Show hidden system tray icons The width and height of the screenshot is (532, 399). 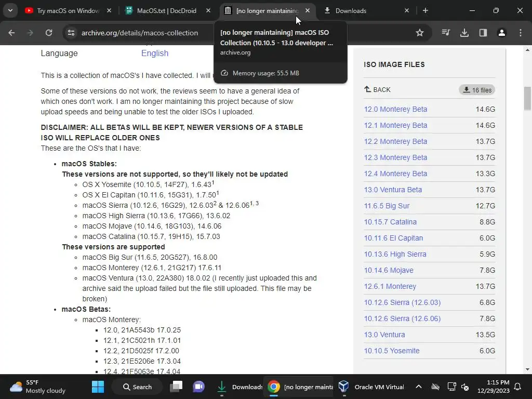[419, 387]
